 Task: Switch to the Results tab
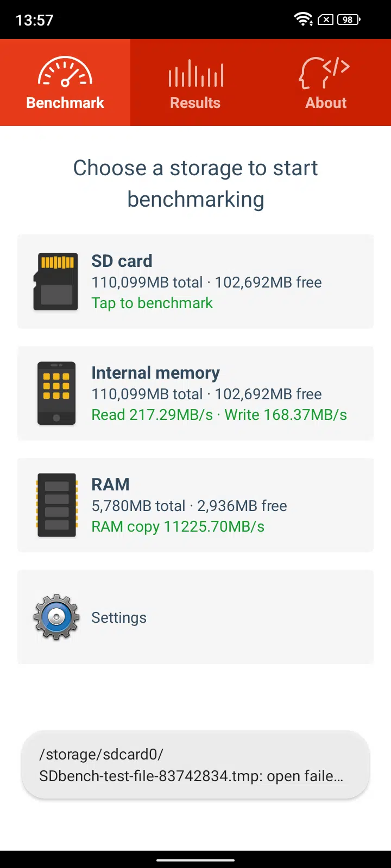(195, 103)
